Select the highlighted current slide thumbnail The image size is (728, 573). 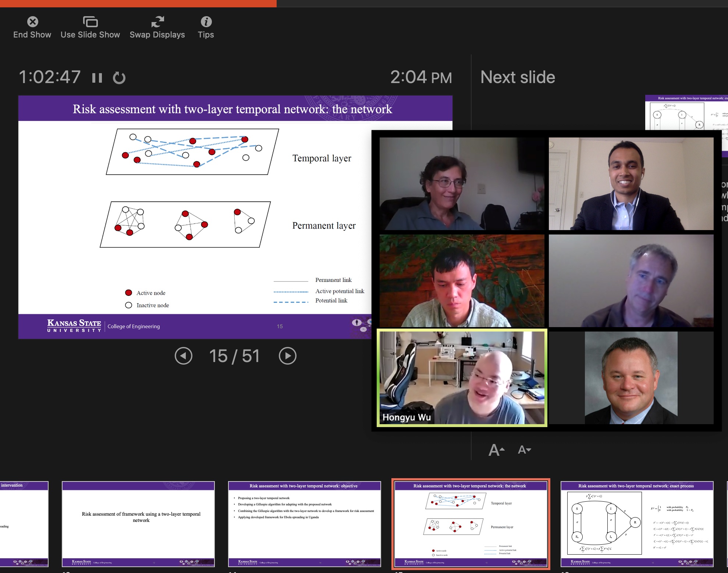point(470,524)
